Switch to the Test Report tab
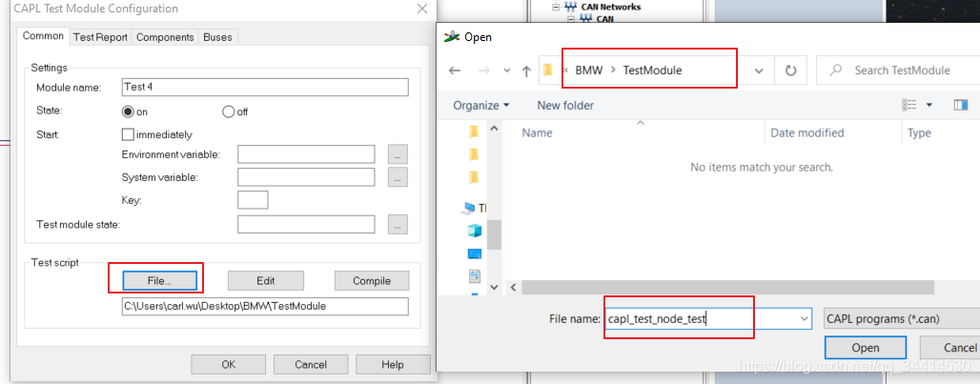The width and height of the screenshot is (980, 384). [x=100, y=37]
